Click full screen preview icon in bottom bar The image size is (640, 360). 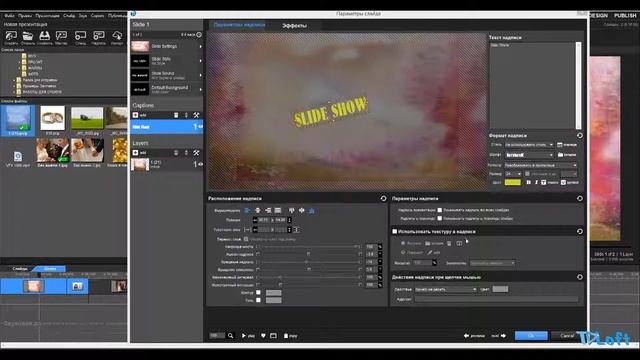[273, 336]
